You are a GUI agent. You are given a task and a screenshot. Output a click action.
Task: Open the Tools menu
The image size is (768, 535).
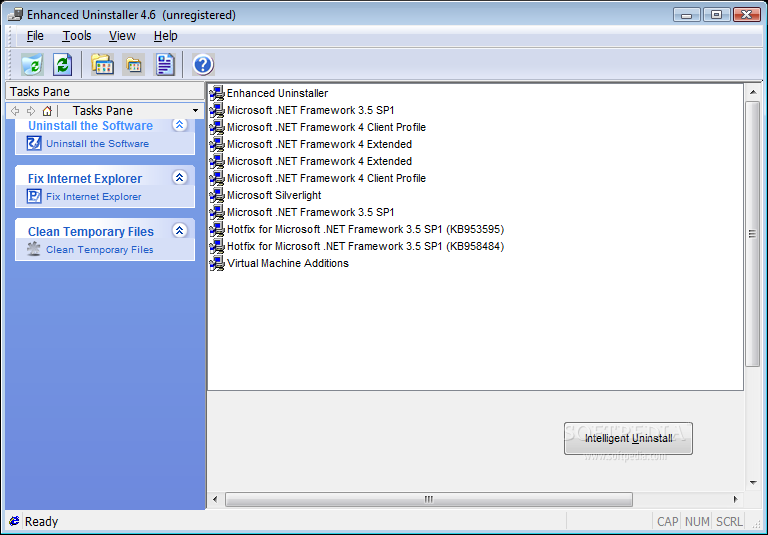(76, 36)
